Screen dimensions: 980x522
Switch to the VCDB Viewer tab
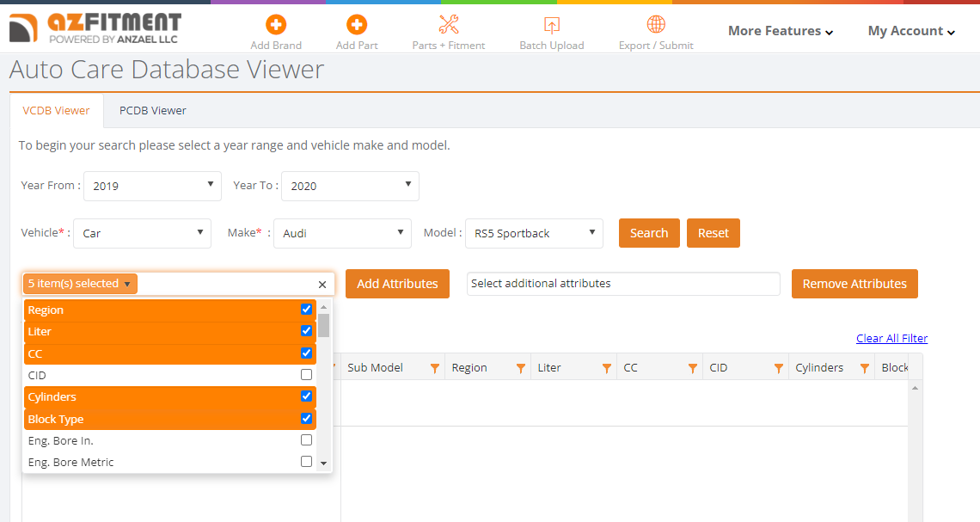56,111
